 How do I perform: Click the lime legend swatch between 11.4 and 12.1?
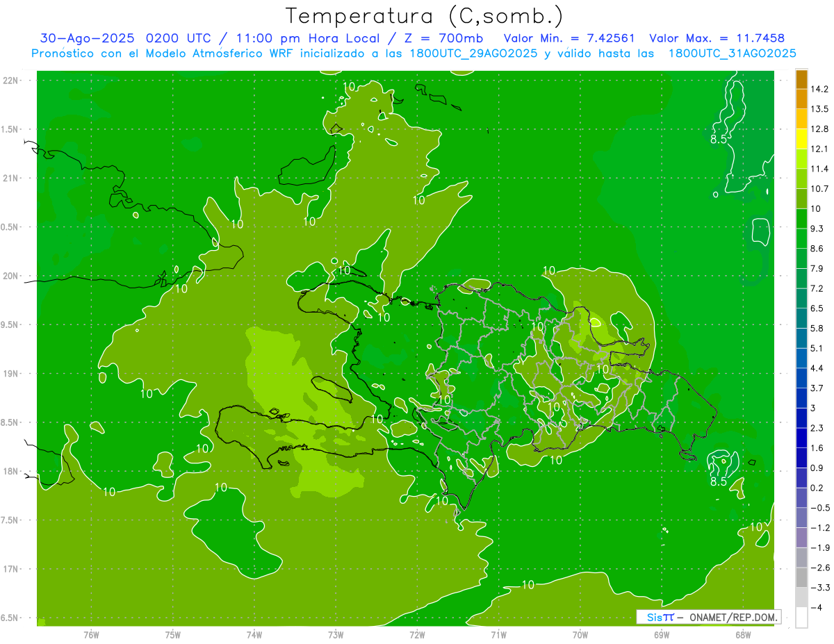point(801,158)
